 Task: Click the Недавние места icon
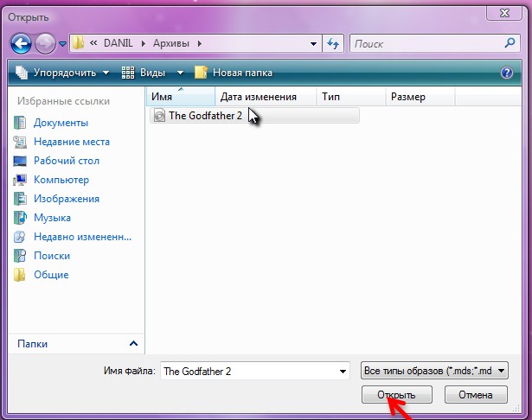coord(20,142)
